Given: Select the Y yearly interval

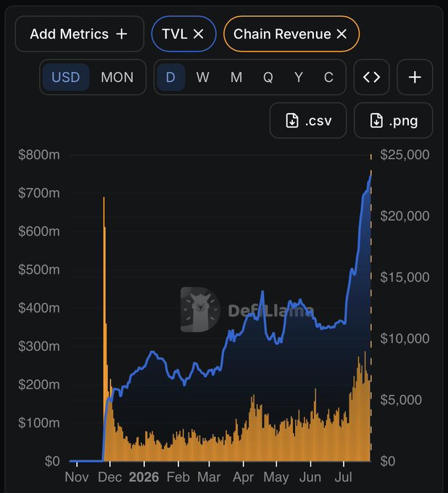Looking at the screenshot, I should coord(299,77).
